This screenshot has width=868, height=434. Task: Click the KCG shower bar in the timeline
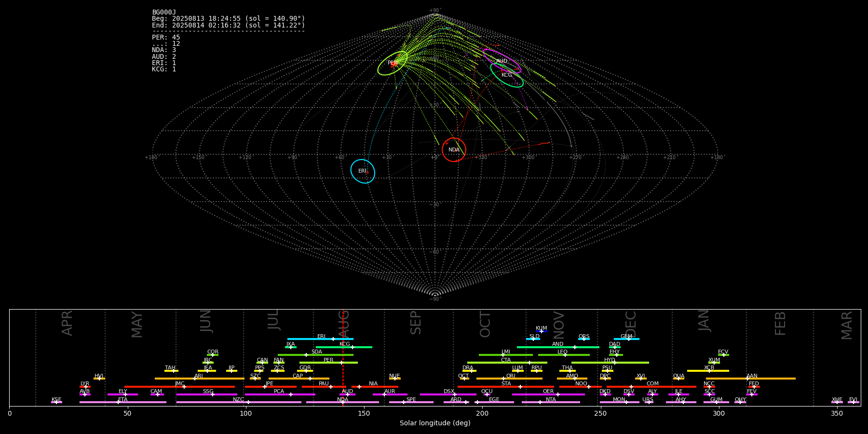click(x=344, y=347)
